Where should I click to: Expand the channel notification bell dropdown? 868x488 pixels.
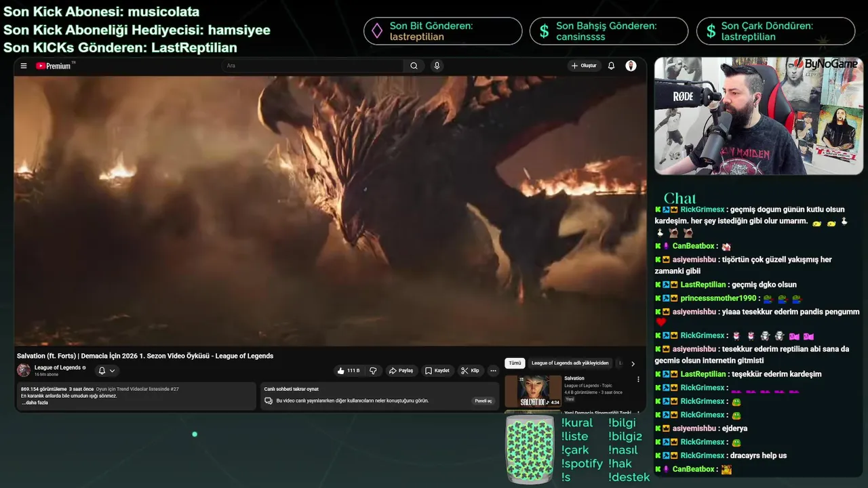click(x=106, y=371)
